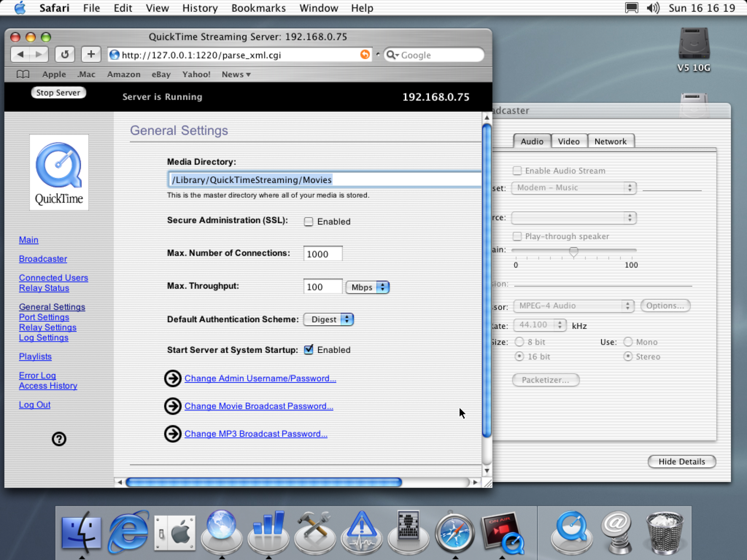Open the MPEG-4 Audio compressor dropdown
The image size is (747, 560).
pyautogui.click(x=574, y=306)
